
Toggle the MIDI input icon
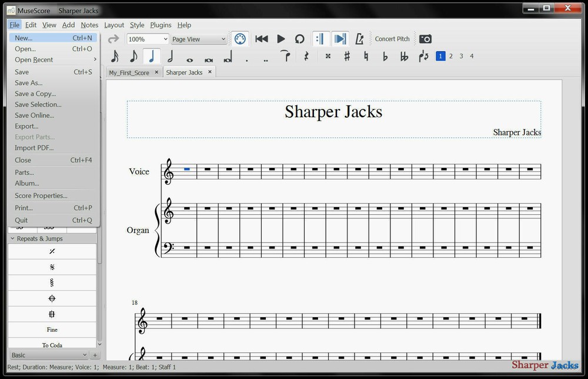(x=240, y=38)
